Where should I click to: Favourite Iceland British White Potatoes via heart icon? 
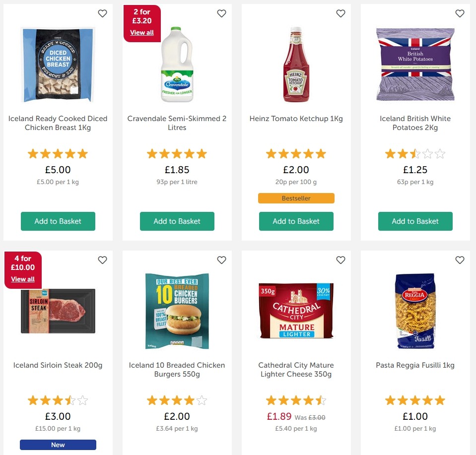[460, 13]
